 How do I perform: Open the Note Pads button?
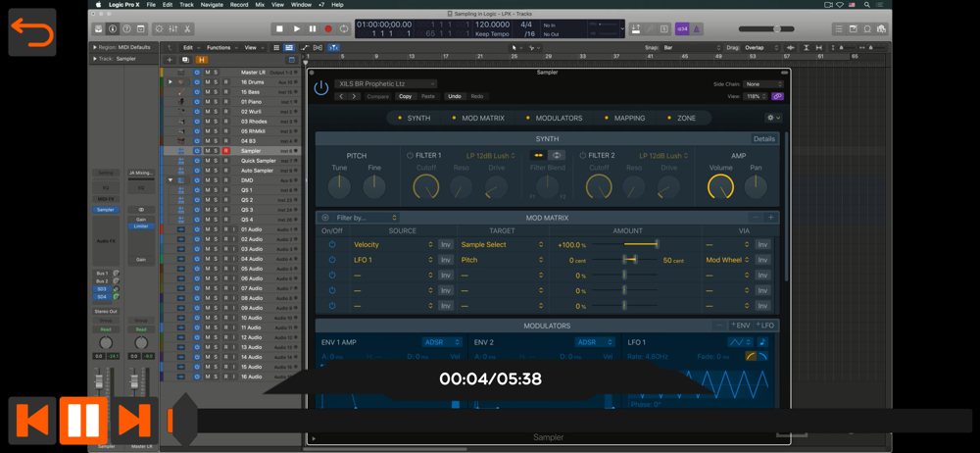point(854,28)
